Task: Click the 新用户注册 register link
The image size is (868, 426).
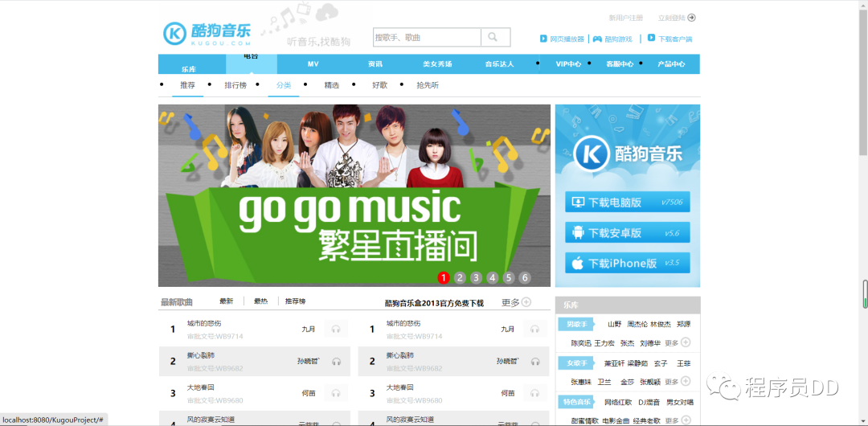Action: tap(626, 18)
